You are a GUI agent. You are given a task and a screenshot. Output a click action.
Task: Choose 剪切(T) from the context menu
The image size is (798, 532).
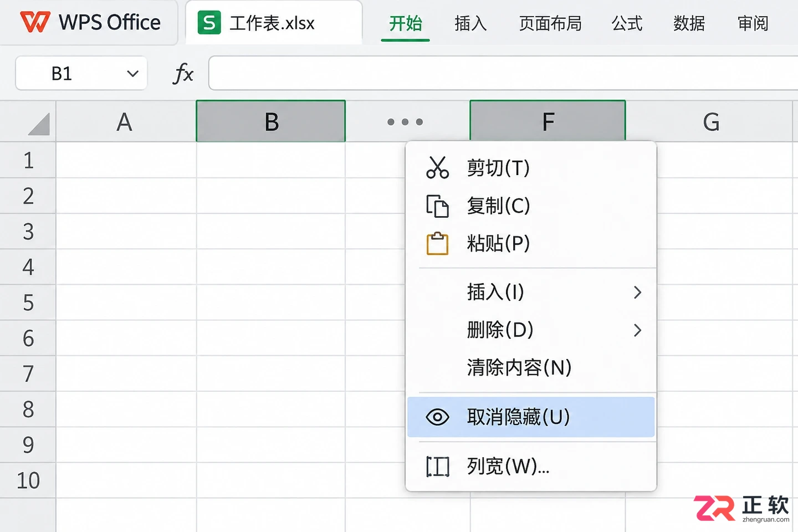531,167
